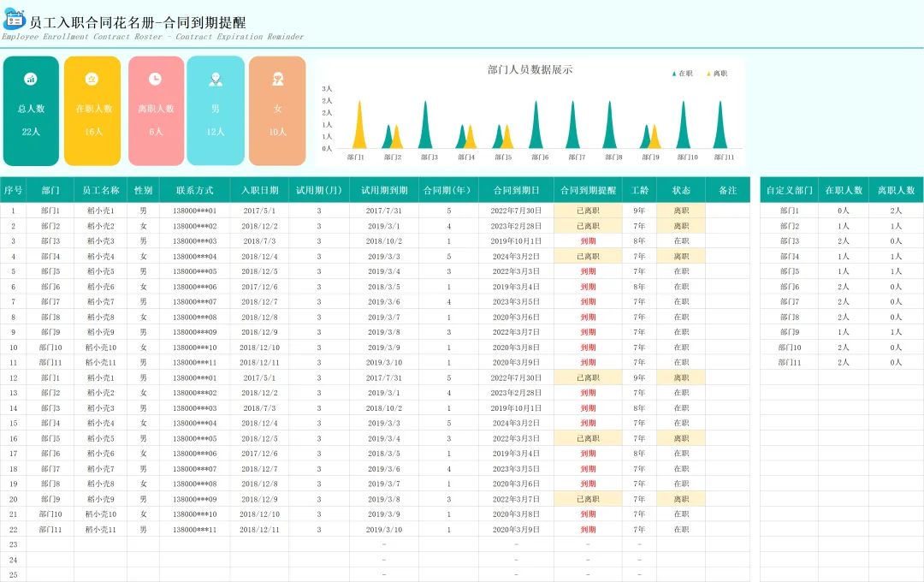The height and width of the screenshot is (582, 924).
Task: Click the bar-chart icon in the 总人数 card
Action: 31,79
